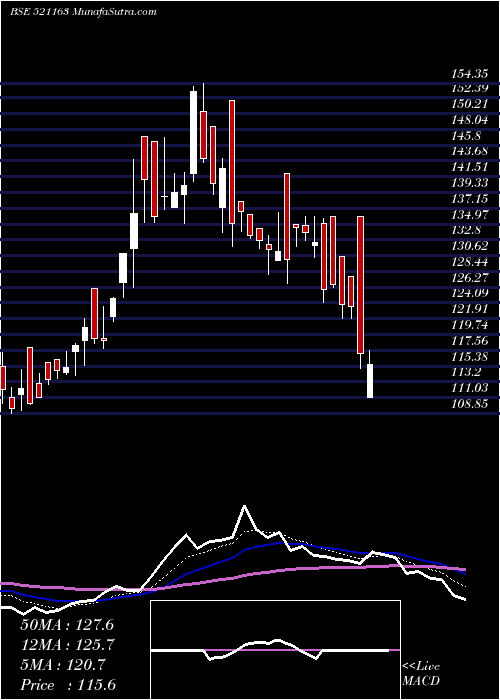The height and width of the screenshot is (700, 500).
Task: Click the 132.8 price level label
Action: coord(466,231)
